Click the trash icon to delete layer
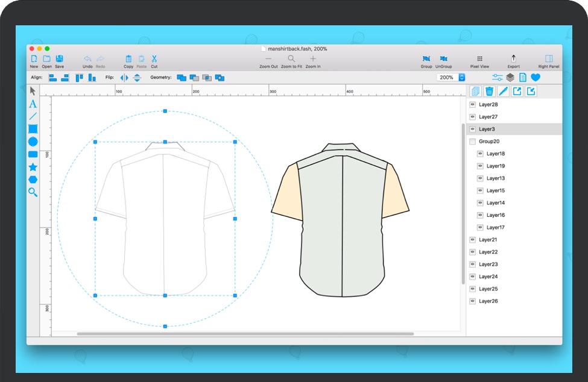 click(x=489, y=92)
